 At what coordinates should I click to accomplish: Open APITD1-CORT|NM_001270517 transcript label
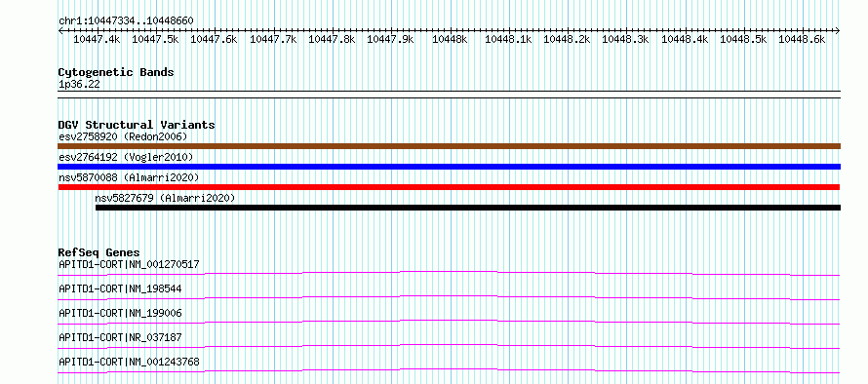(x=129, y=264)
